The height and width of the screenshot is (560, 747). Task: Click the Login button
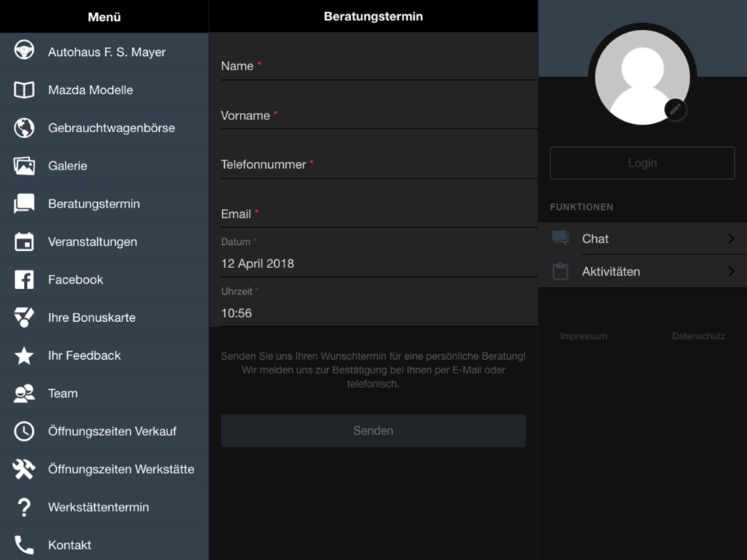pyautogui.click(x=642, y=163)
